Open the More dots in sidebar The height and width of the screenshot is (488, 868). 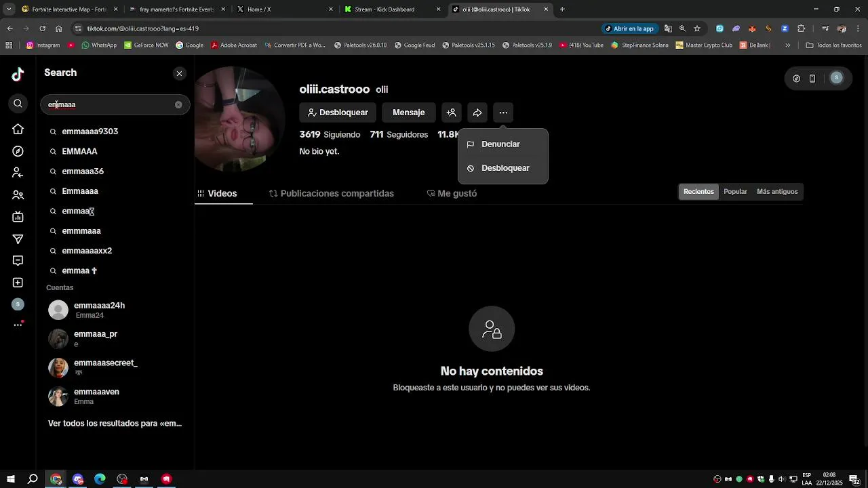(x=18, y=325)
